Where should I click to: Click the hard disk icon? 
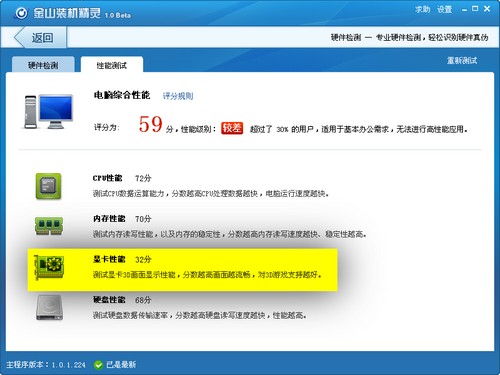point(49,307)
